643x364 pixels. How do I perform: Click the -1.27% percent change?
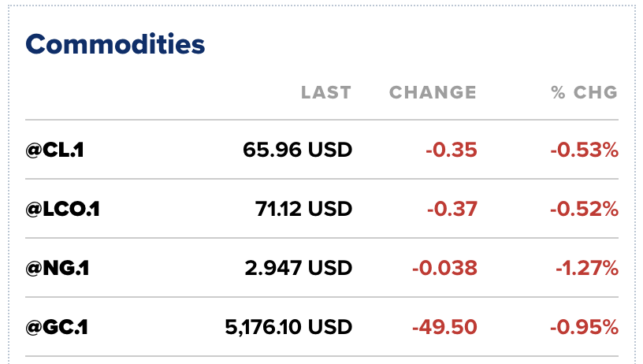coord(586,268)
